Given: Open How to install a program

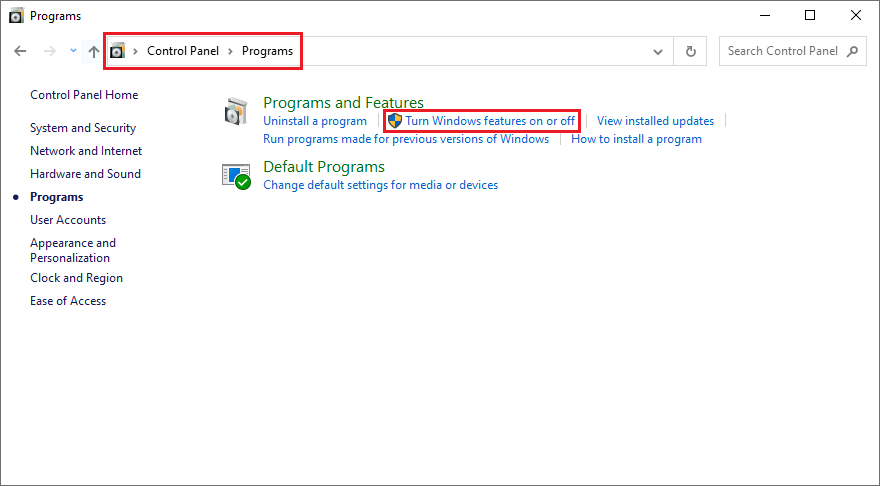Looking at the screenshot, I should [x=636, y=139].
